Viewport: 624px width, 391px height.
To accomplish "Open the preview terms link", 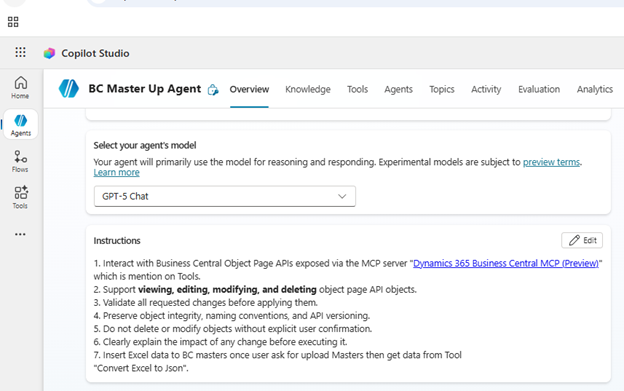I will coord(551,162).
